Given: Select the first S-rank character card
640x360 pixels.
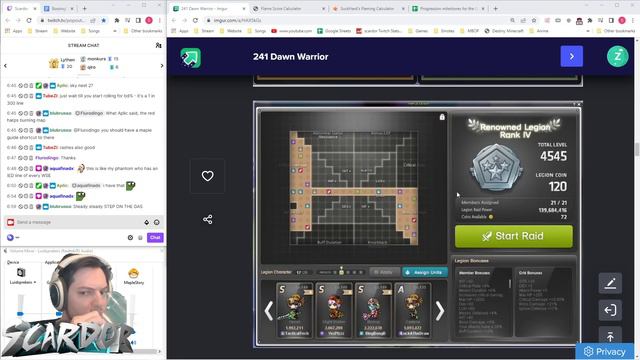Looking at the screenshot, I should click(x=294, y=310).
